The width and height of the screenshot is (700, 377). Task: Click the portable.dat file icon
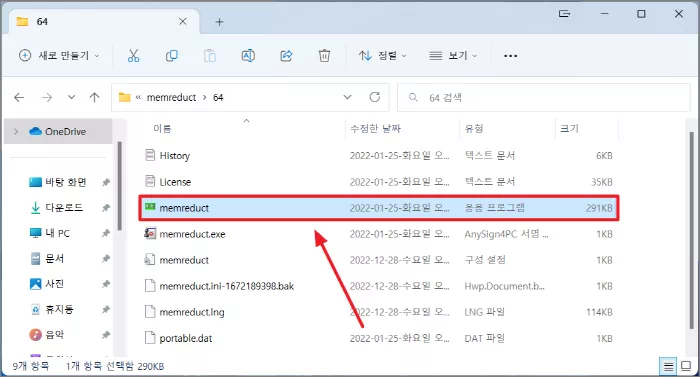tap(150, 338)
